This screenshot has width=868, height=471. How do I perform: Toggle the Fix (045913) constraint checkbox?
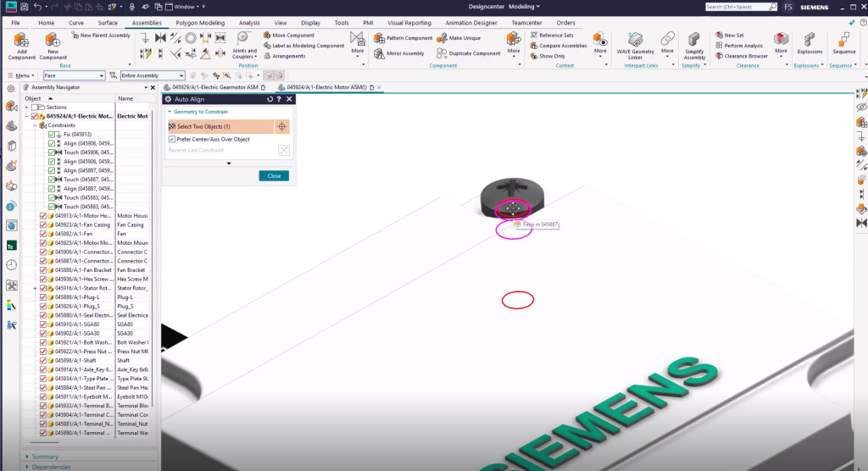pyautogui.click(x=52, y=135)
